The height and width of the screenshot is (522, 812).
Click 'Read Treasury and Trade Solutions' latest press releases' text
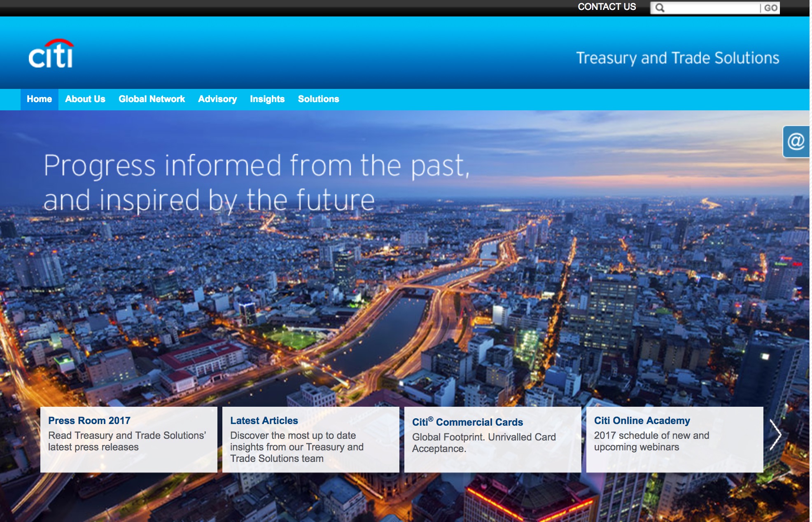[127, 441]
